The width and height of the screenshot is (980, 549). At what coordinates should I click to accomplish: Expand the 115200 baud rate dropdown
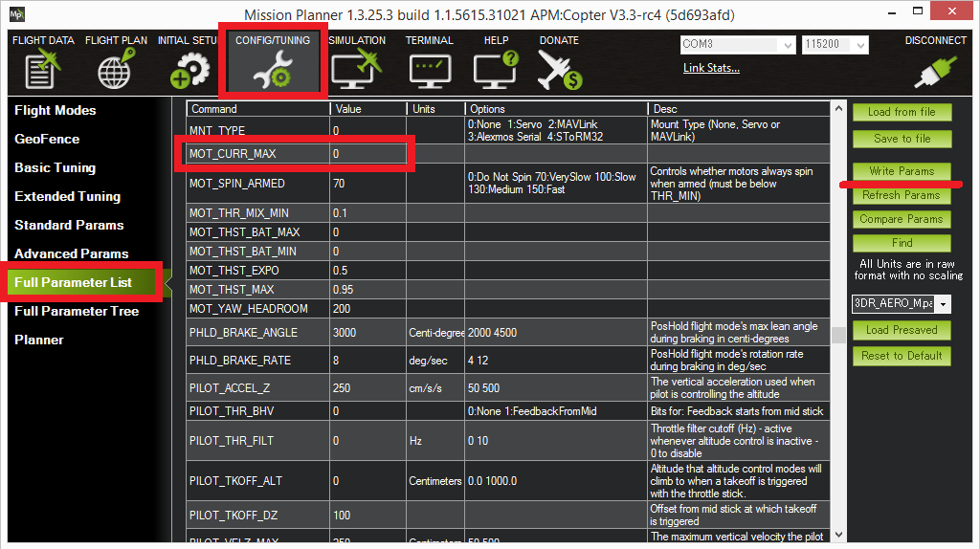point(860,45)
